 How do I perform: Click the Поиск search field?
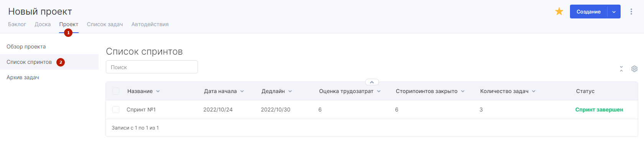pyautogui.click(x=152, y=67)
